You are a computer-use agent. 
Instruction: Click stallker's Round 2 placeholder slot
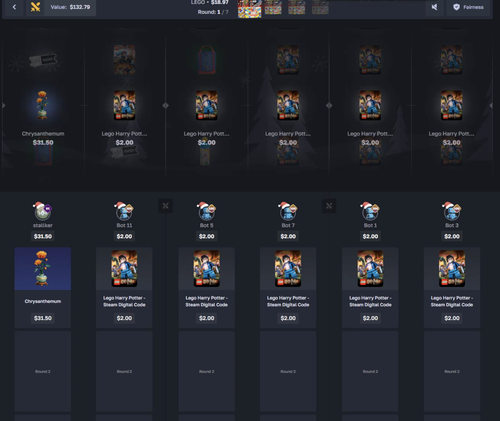(43, 371)
